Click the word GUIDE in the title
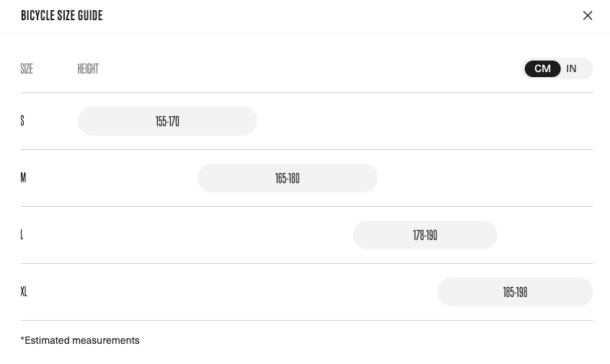Screen dimensions: 610x364 click(90, 15)
